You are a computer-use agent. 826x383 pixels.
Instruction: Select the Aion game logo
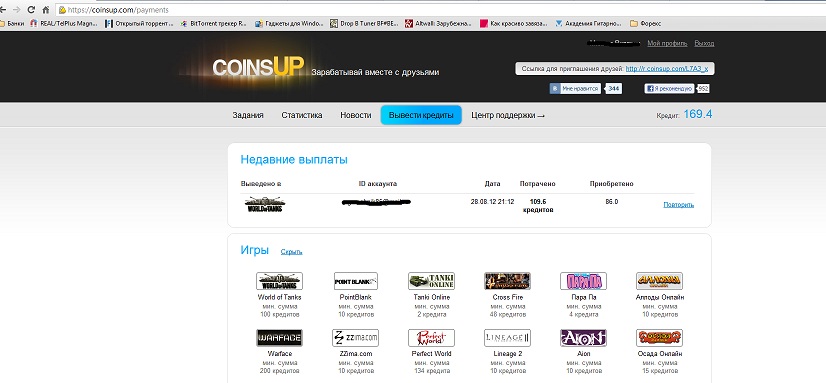pyautogui.click(x=583, y=338)
